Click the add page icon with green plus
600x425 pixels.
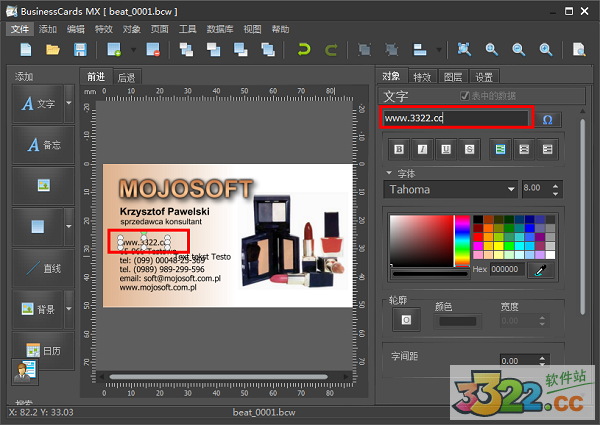pyautogui.click(x=114, y=50)
